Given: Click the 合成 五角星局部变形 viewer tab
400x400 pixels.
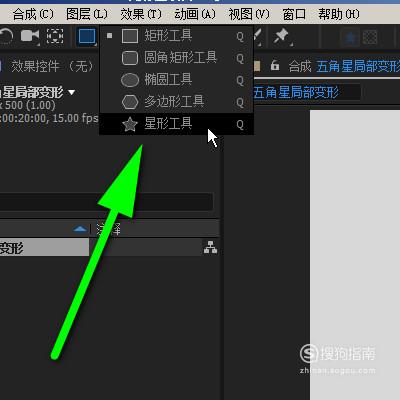Looking at the screenshot, I should pyautogui.click(x=344, y=66).
